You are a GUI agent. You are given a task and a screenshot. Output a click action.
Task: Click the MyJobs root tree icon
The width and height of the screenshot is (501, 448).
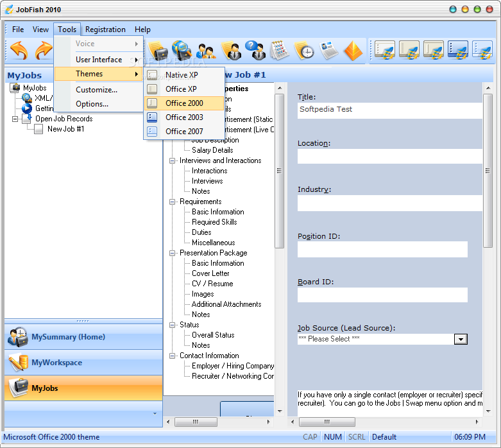(15, 88)
